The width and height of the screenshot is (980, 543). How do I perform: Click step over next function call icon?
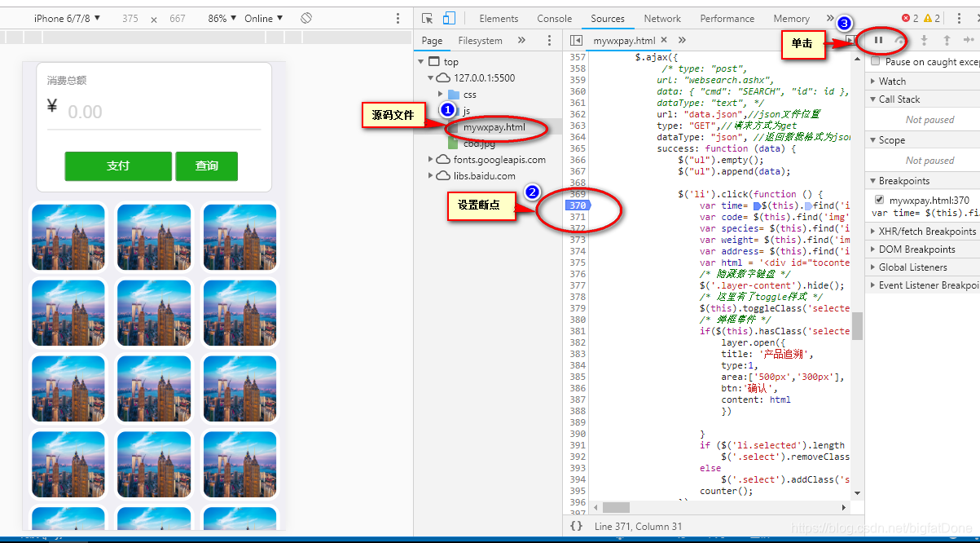[900, 40]
